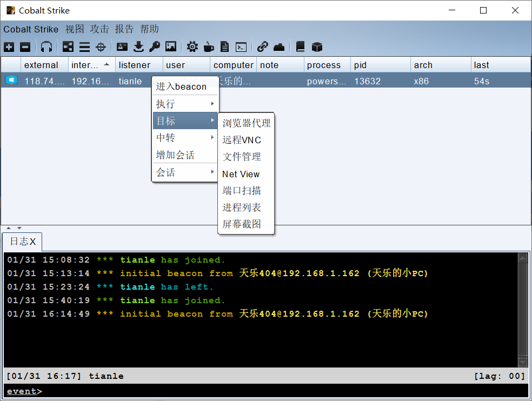Sort by the listener column header
The width and height of the screenshot is (532, 401).
coord(139,65)
